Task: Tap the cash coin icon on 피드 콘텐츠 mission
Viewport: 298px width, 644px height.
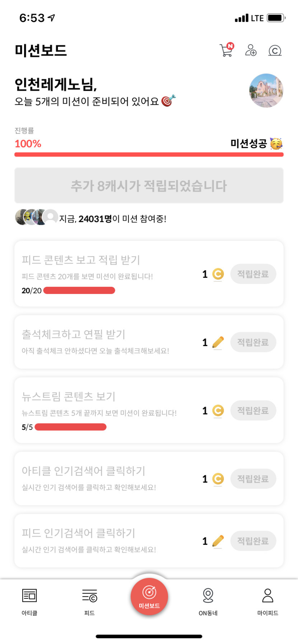Action: coord(218,274)
